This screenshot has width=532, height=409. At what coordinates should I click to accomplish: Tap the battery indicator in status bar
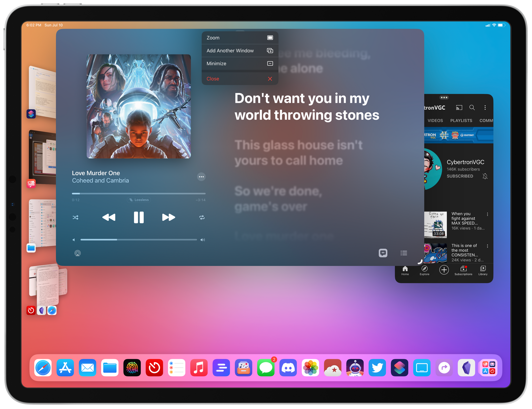click(x=502, y=25)
